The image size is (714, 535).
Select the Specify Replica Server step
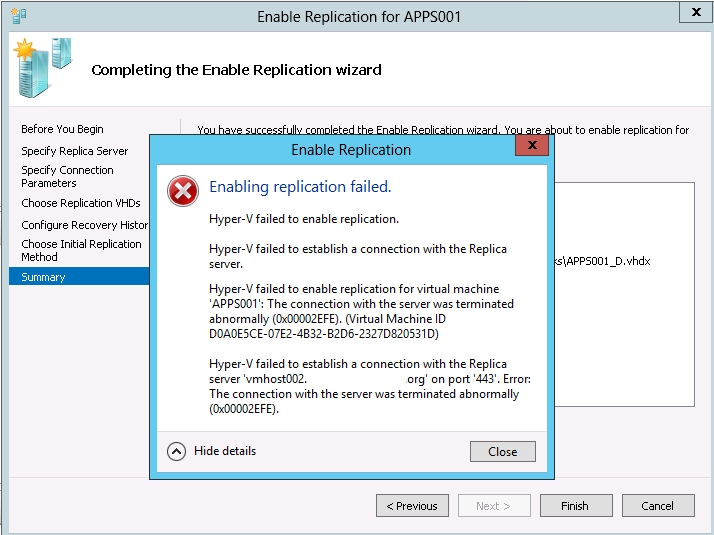pyautogui.click(x=75, y=151)
